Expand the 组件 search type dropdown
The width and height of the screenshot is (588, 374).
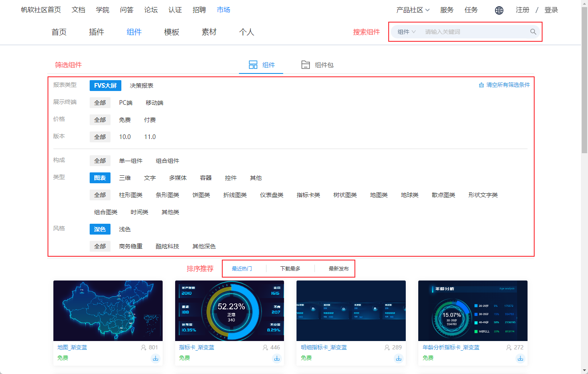pos(407,32)
